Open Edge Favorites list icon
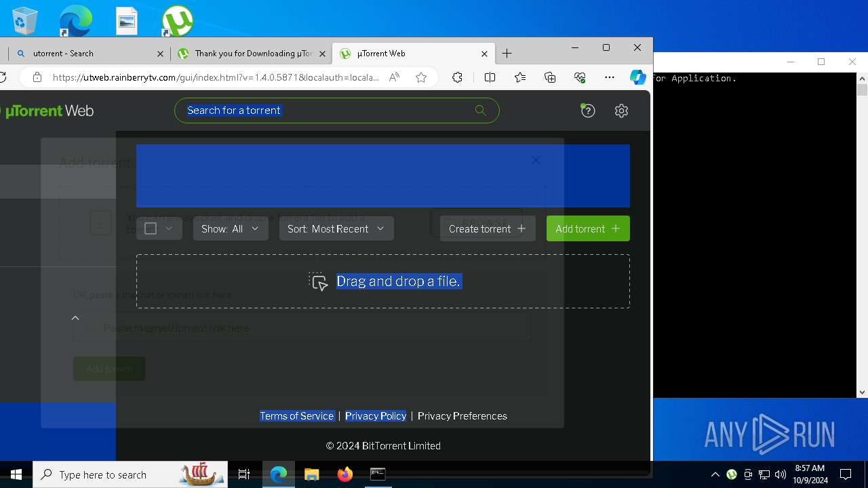The image size is (868, 488). [520, 77]
